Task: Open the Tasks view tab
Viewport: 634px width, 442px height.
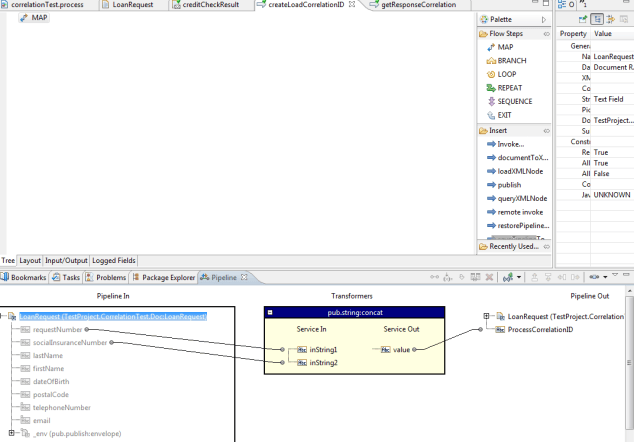Action: pos(66,277)
